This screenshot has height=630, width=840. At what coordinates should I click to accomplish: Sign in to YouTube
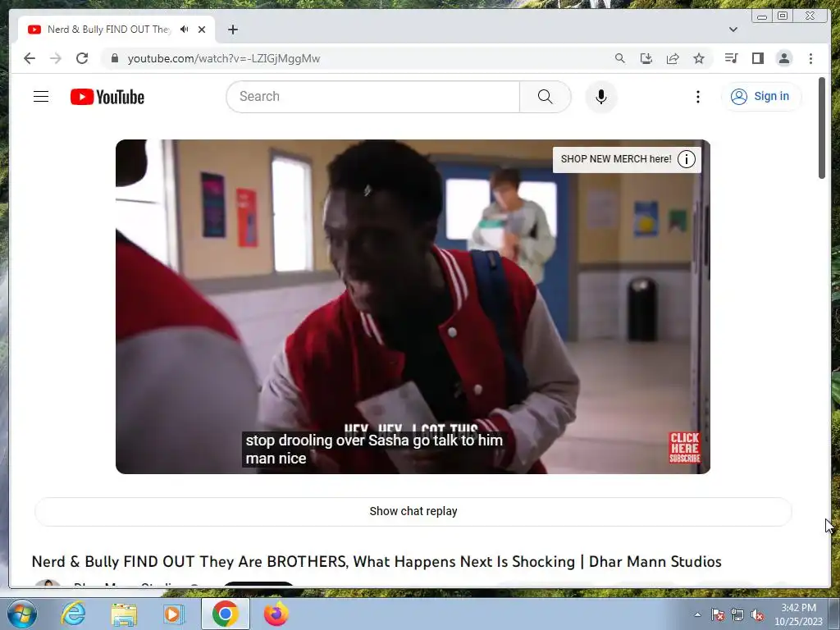(760, 97)
